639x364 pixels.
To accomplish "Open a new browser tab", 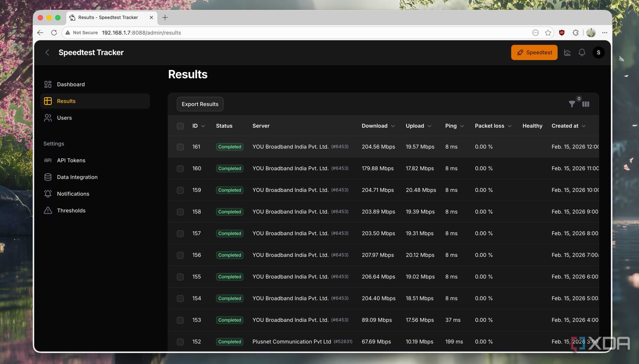I will click(x=165, y=17).
